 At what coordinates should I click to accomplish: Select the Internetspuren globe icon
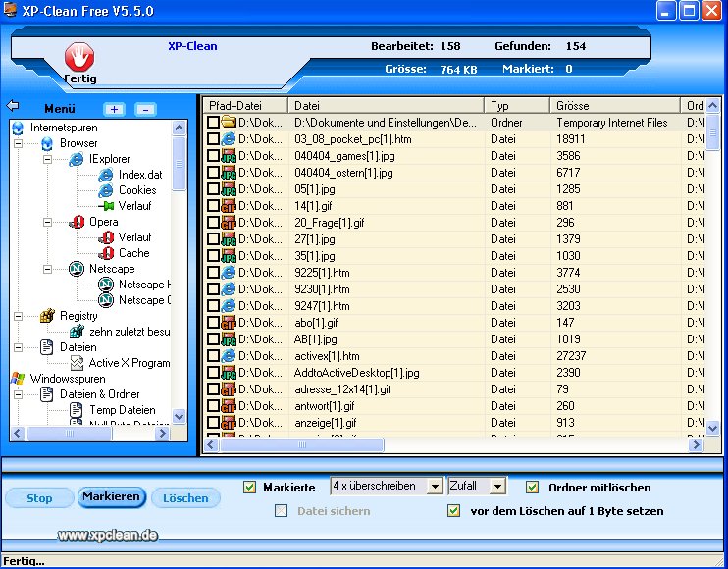[x=18, y=128]
